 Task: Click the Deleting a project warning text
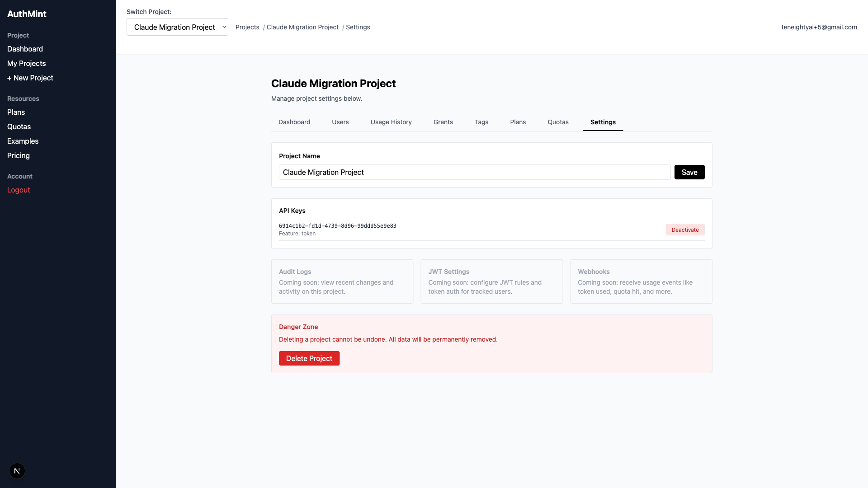[x=388, y=339]
